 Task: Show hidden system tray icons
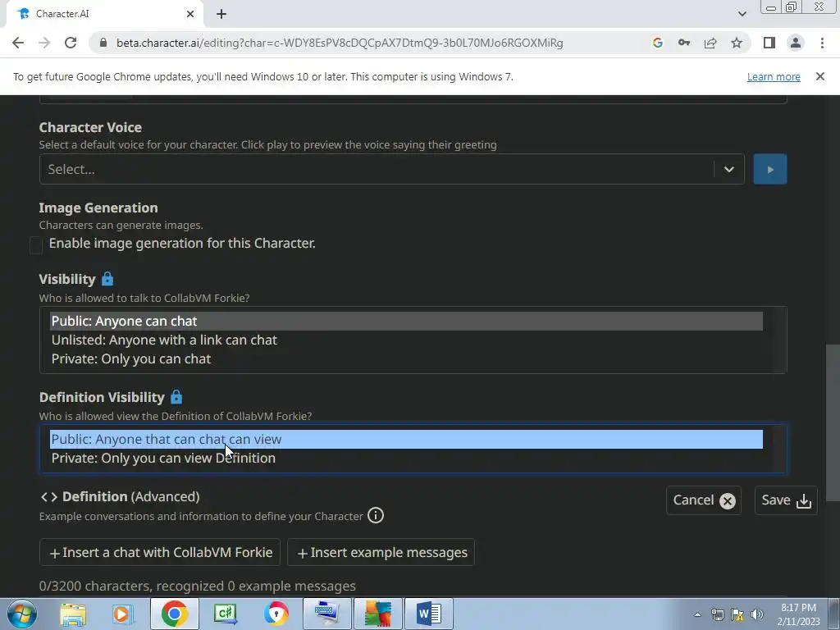(697, 615)
